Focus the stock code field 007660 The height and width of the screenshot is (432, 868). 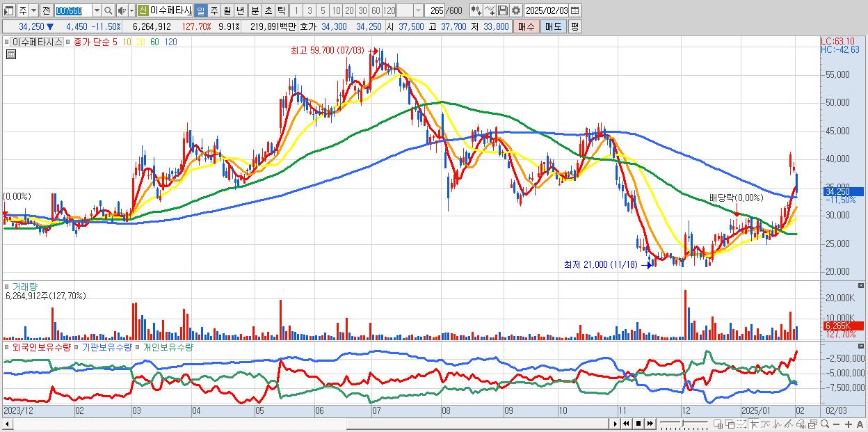[72, 10]
